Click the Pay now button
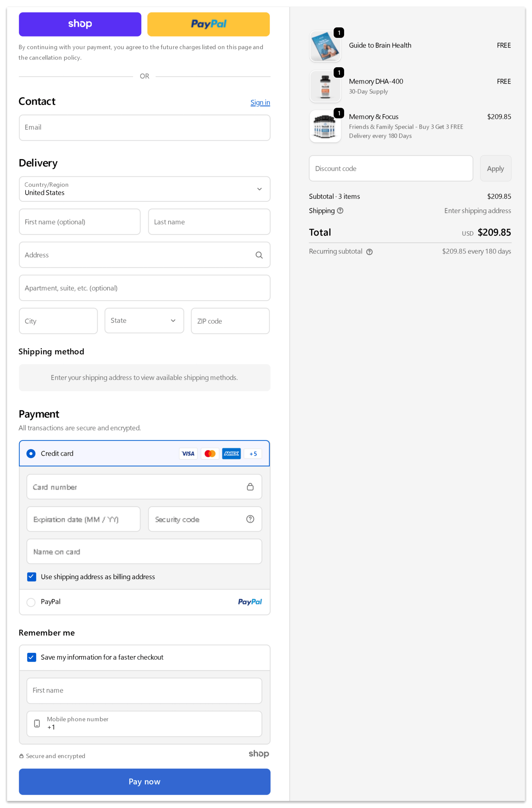Viewport: 532px width, 808px height. (x=144, y=782)
